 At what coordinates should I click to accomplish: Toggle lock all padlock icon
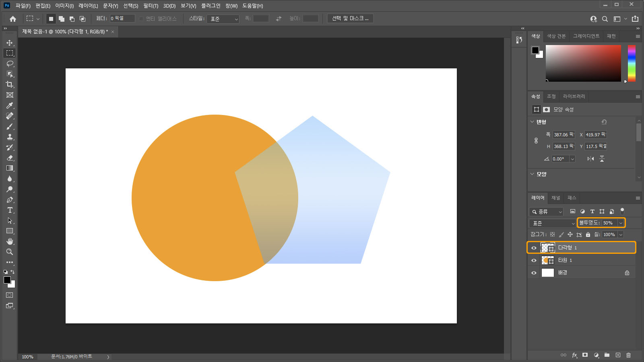point(588,234)
